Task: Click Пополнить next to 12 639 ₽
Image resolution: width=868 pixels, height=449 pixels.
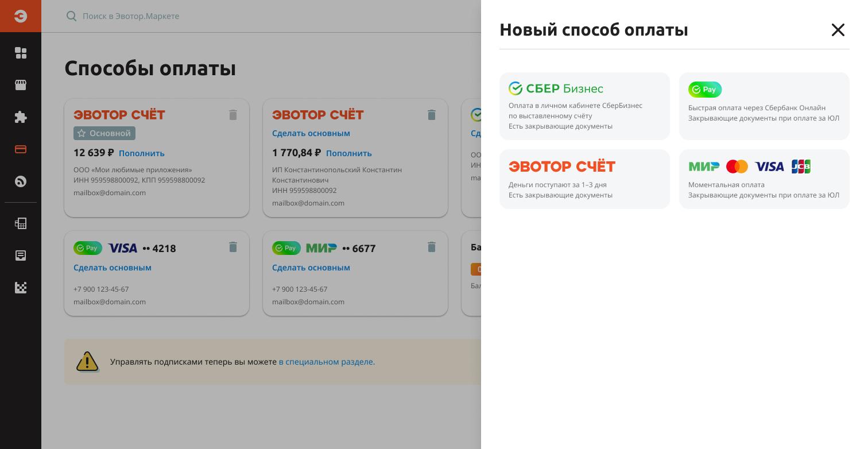Action: [142, 153]
